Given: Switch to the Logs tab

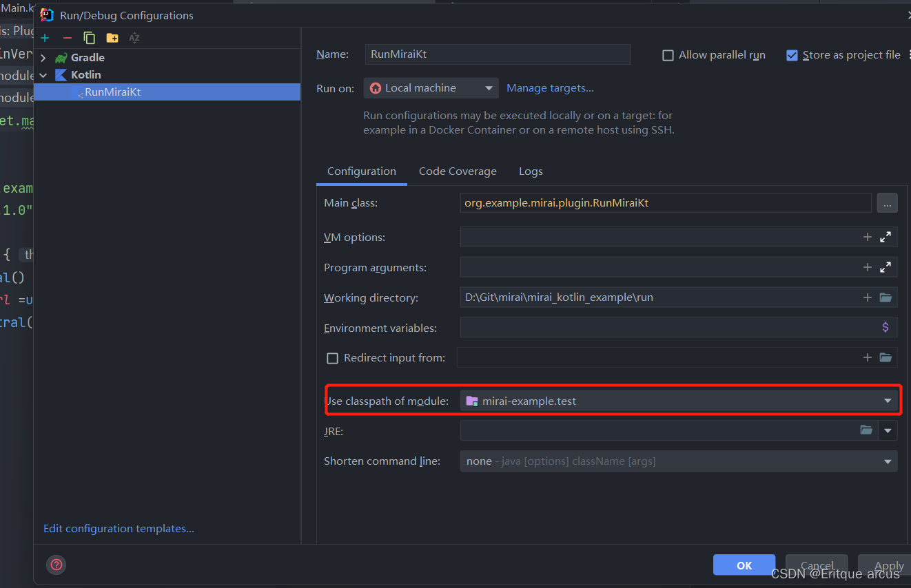Looking at the screenshot, I should tap(531, 171).
